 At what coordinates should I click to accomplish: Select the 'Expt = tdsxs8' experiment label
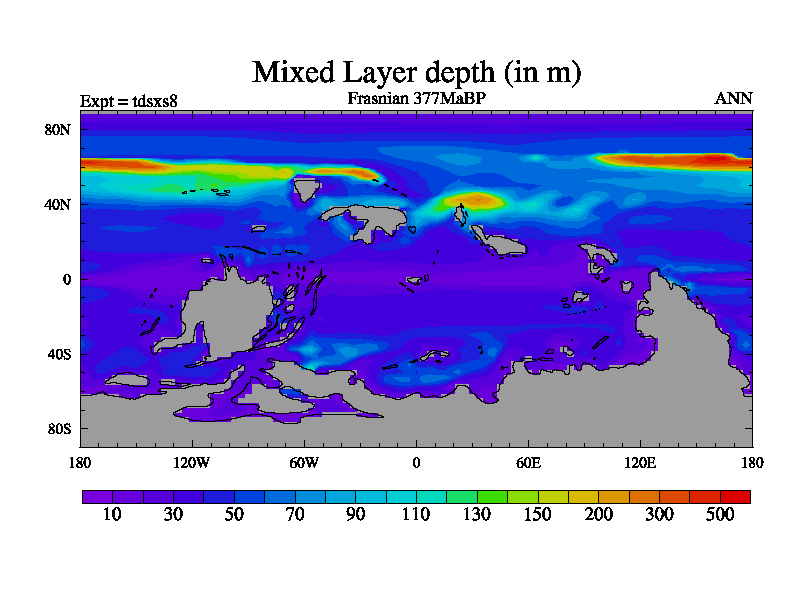pyautogui.click(x=128, y=100)
